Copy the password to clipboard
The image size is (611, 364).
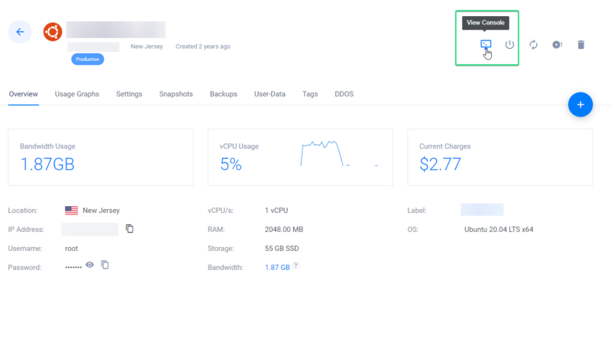(105, 265)
